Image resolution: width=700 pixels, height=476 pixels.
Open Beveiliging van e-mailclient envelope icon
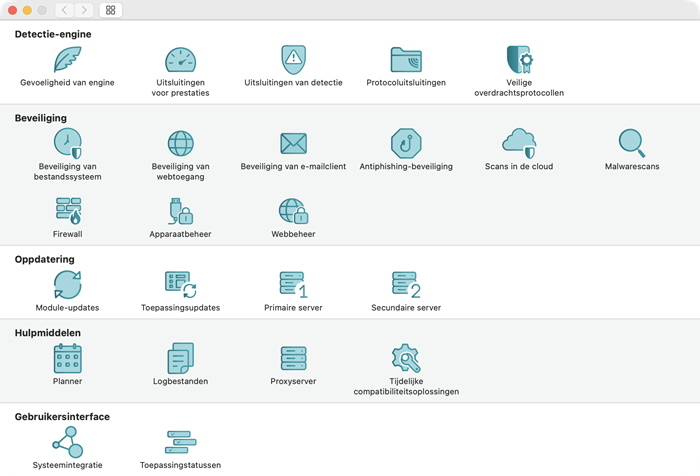[x=293, y=143]
